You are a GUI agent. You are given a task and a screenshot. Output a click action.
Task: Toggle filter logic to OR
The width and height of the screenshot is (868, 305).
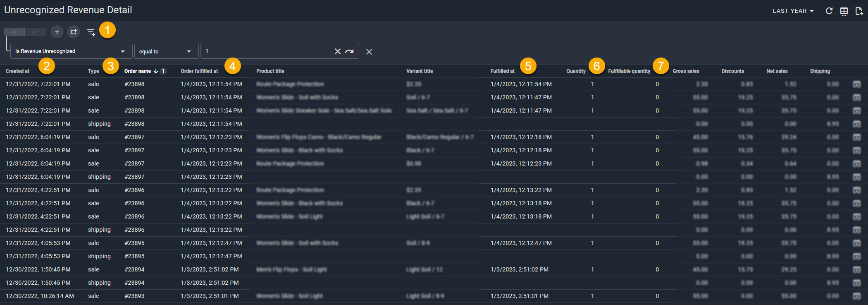(x=35, y=32)
